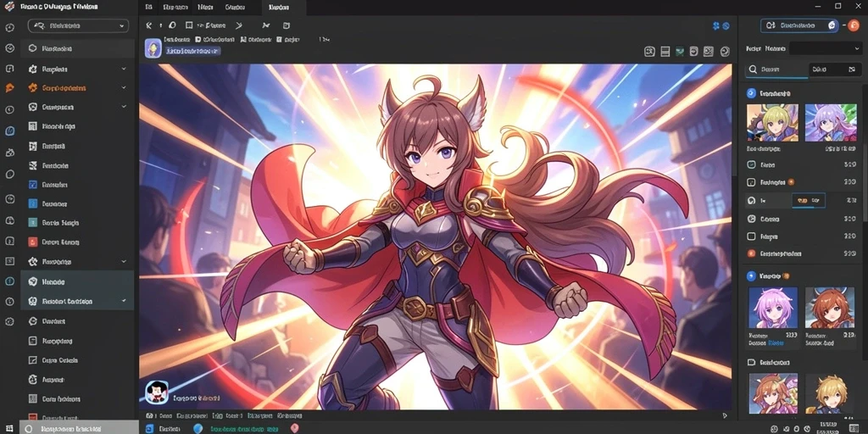The height and width of the screenshot is (434, 868).
Task: Tick the empty square checkbox in right panel list
Action: 751,236
